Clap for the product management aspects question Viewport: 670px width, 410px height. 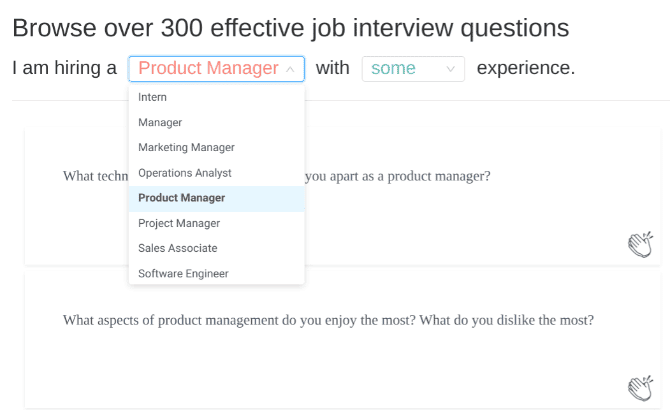click(x=640, y=388)
